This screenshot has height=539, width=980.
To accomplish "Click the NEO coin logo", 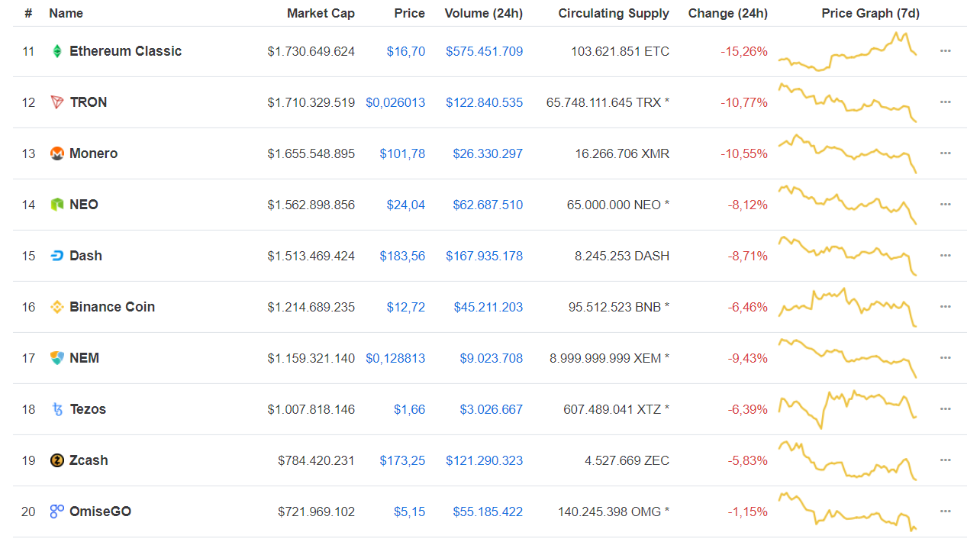I will pyautogui.click(x=56, y=204).
